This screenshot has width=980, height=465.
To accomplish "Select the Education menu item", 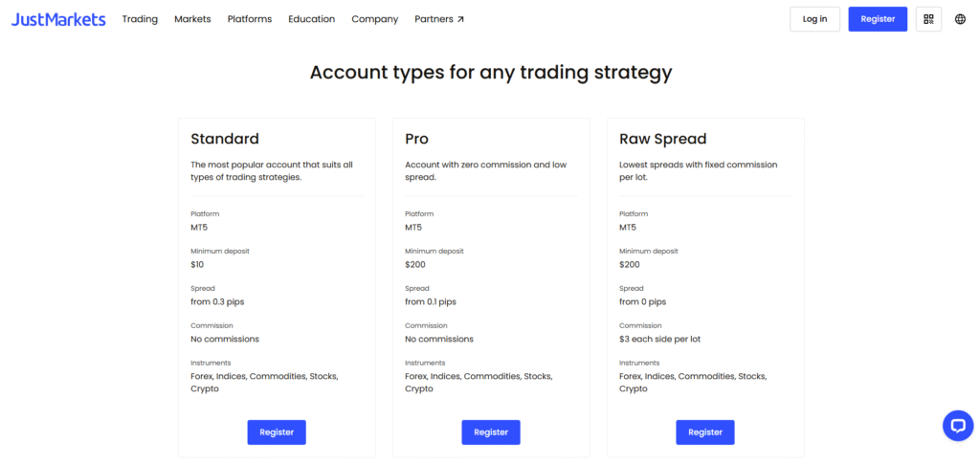I will (x=311, y=19).
